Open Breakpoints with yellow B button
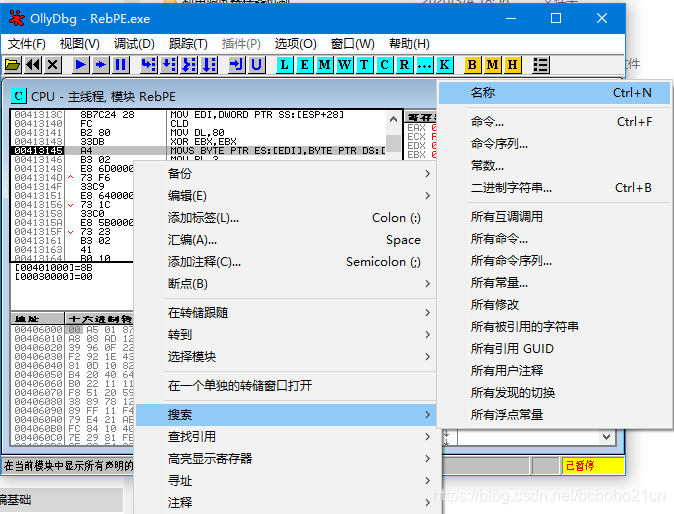Viewport: 674px width, 514px height. (472, 65)
